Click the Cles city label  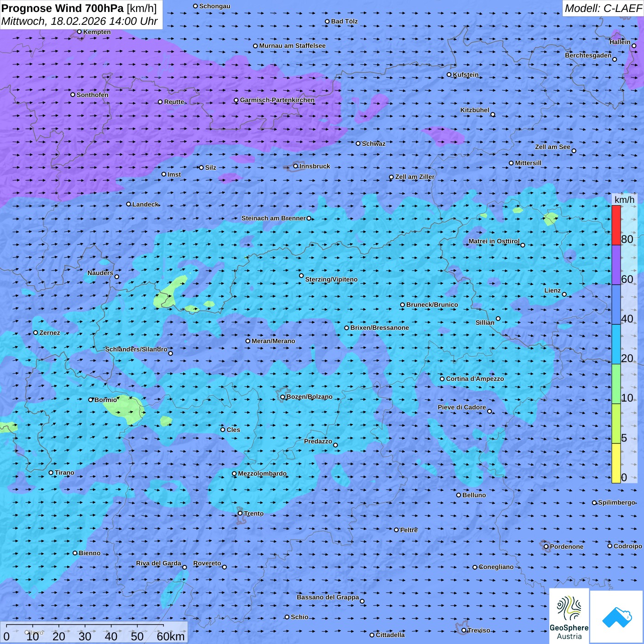point(233,430)
